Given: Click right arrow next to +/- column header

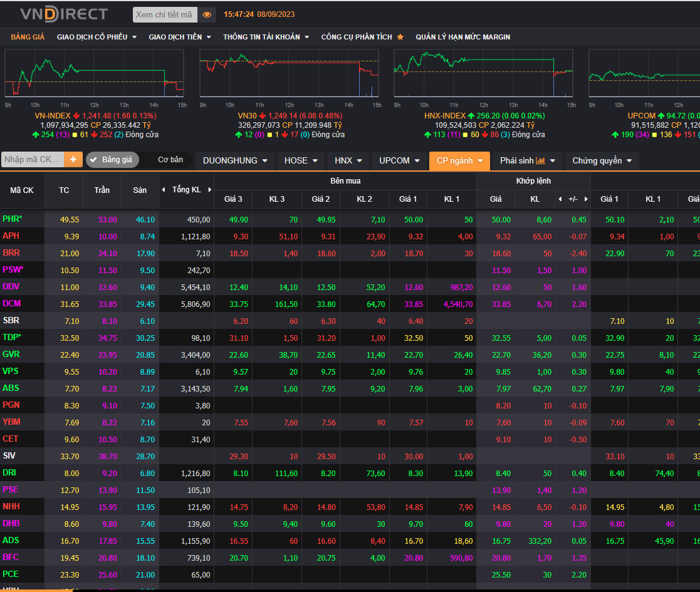Looking at the screenshot, I should point(586,199).
